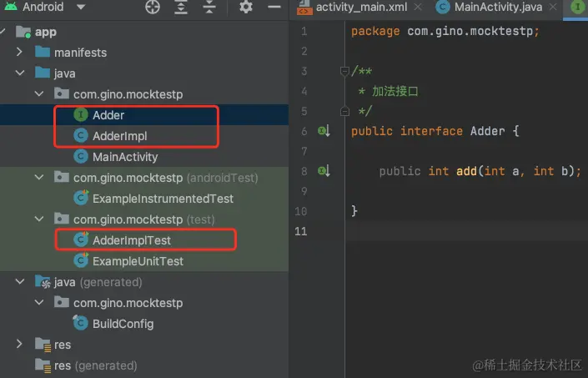Select the manifests folder
Image resolution: width=588 pixels, height=378 pixels.
point(80,53)
